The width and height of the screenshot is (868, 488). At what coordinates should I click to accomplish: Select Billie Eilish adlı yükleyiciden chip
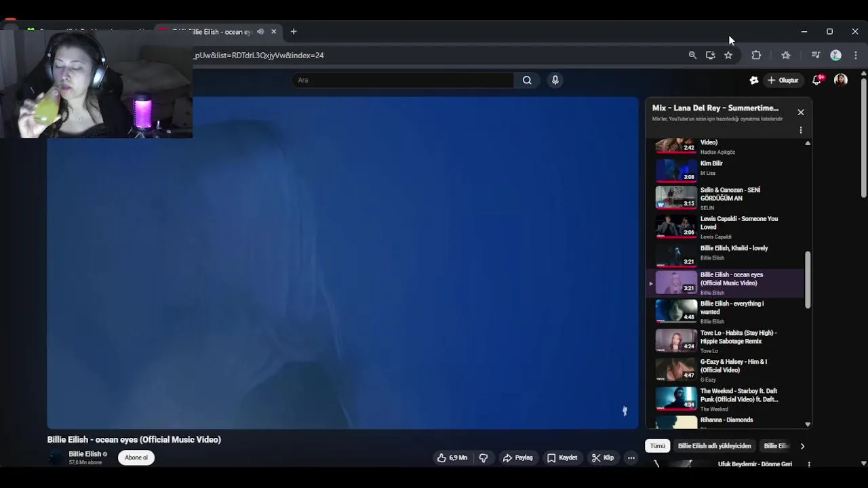pyautogui.click(x=715, y=446)
